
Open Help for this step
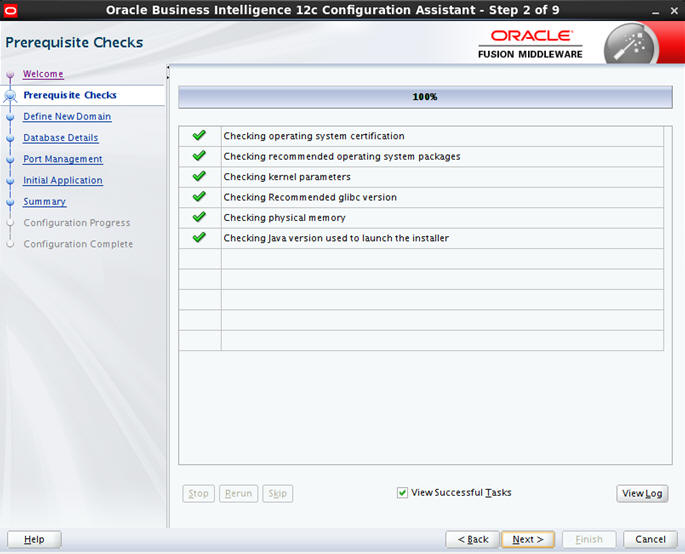(34, 539)
